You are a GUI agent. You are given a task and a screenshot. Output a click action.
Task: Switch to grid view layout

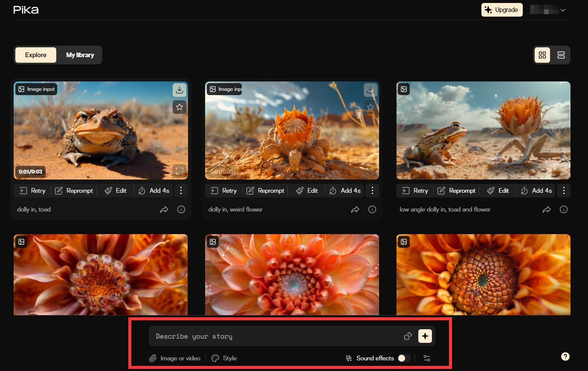coord(542,55)
